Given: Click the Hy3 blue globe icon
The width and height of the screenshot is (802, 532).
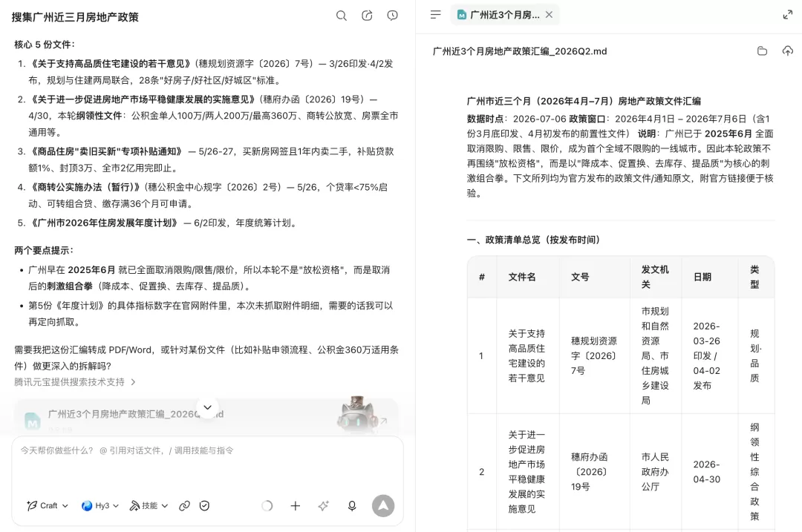Looking at the screenshot, I should pos(87,505).
